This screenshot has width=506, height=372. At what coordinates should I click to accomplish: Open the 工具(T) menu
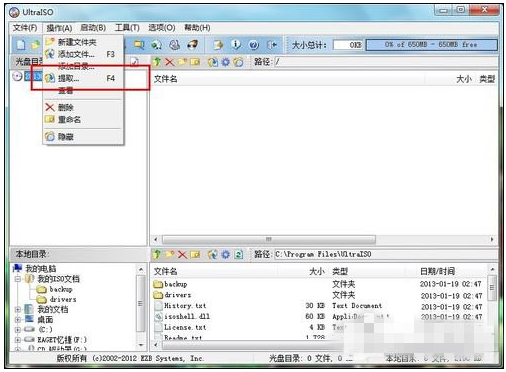pos(127,28)
